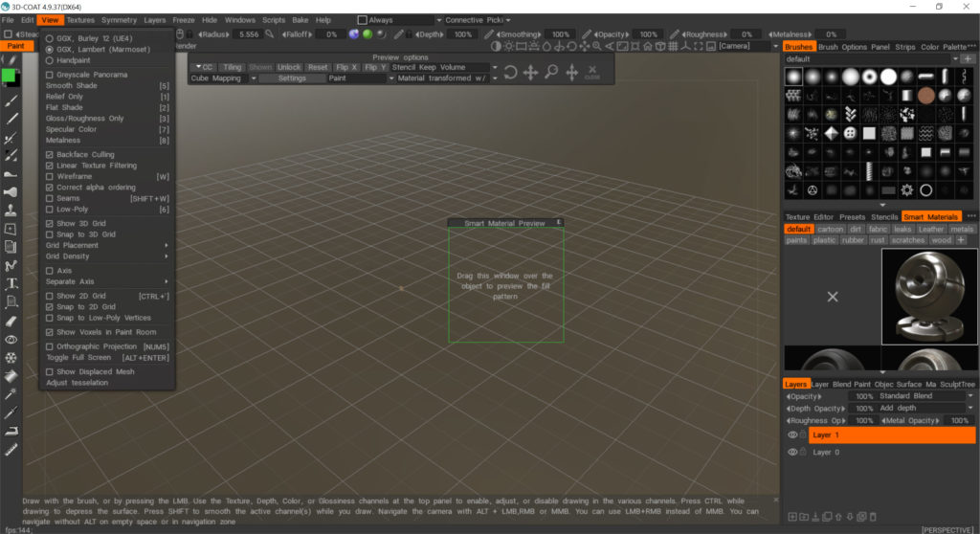980x534 pixels.
Task: Move layer down with arrow icon
Action: point(850,517)
